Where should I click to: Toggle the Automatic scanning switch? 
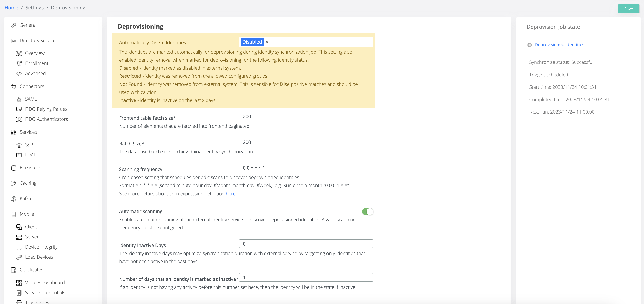[367, 212]
